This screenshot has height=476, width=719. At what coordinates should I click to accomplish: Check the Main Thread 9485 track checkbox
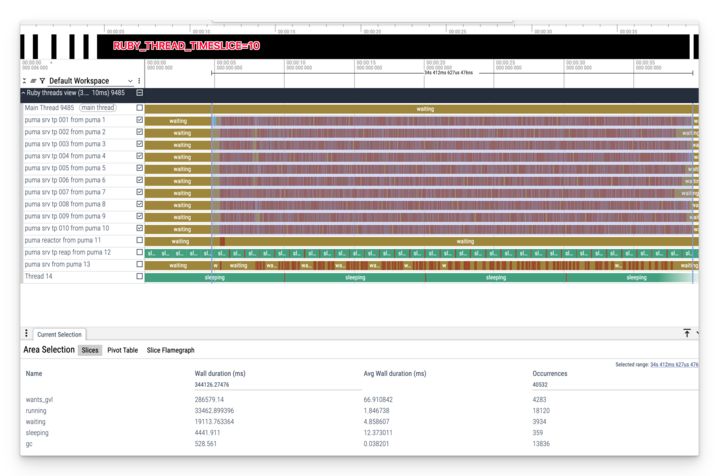click(x=139, y=108)
